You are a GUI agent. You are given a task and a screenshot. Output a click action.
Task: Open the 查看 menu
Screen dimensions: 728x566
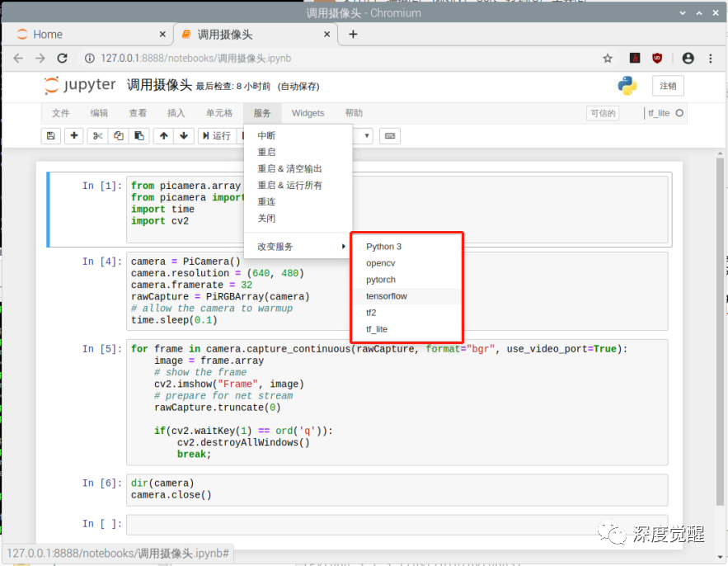click(138, 113)
